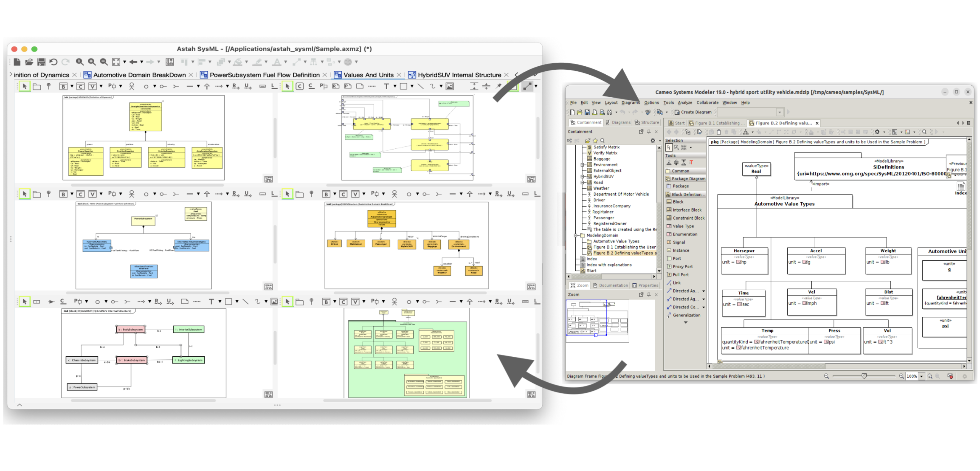
Task: Switch to Automotive Domain BreakDown tab
Action: 139,75
